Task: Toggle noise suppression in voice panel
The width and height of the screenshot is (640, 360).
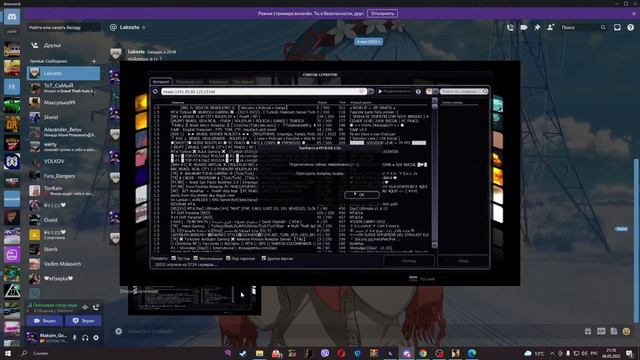Action: click(x=85, y=307)
